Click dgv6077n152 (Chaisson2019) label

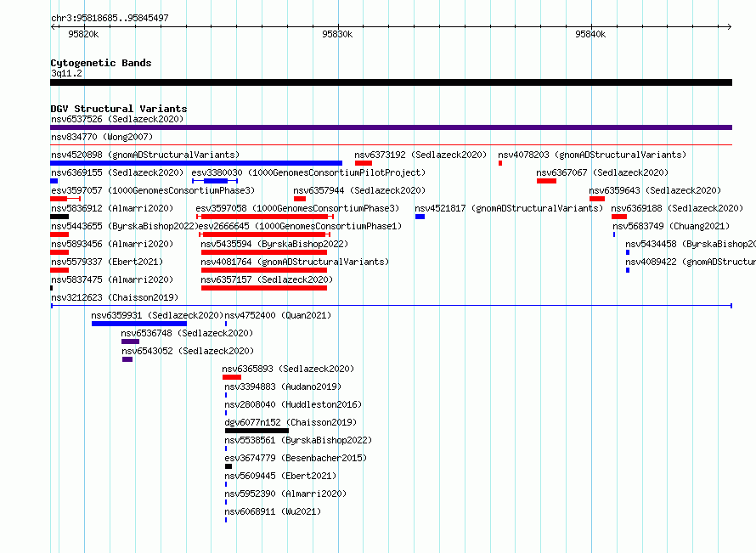pos(291,422)
